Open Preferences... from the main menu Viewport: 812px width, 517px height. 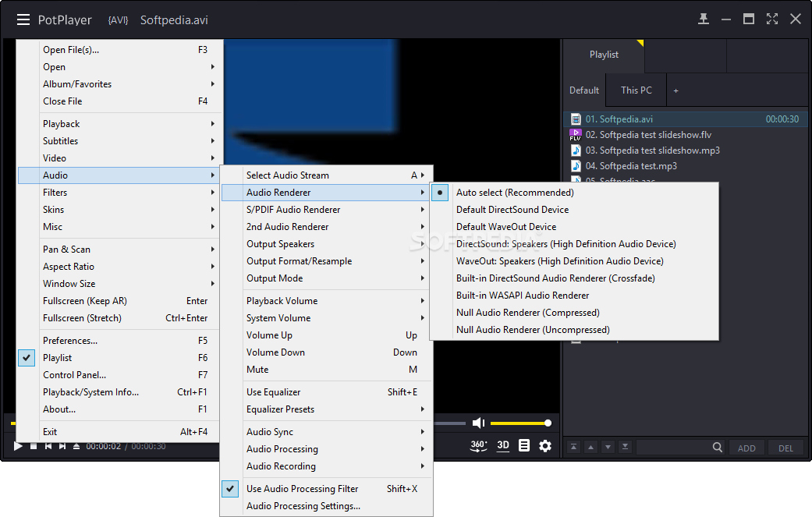click(x=120, y=341)
